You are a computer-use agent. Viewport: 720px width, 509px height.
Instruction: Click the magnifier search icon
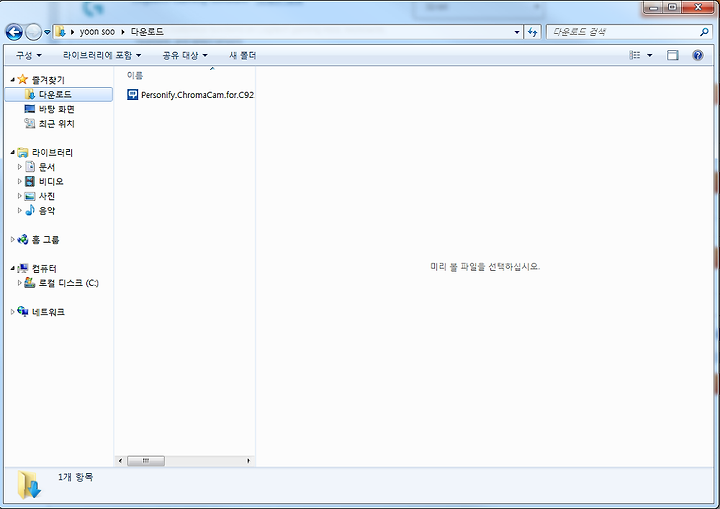(x=704, y=32)
